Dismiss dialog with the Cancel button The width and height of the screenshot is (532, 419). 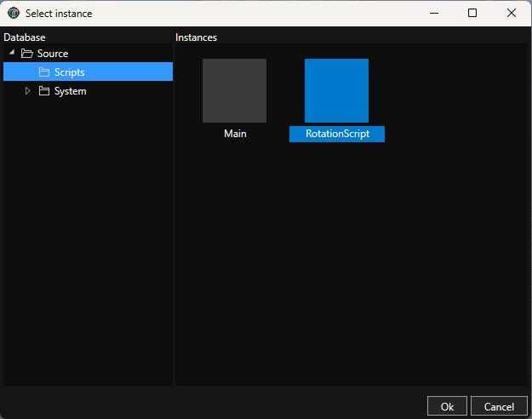click(499, 406)
